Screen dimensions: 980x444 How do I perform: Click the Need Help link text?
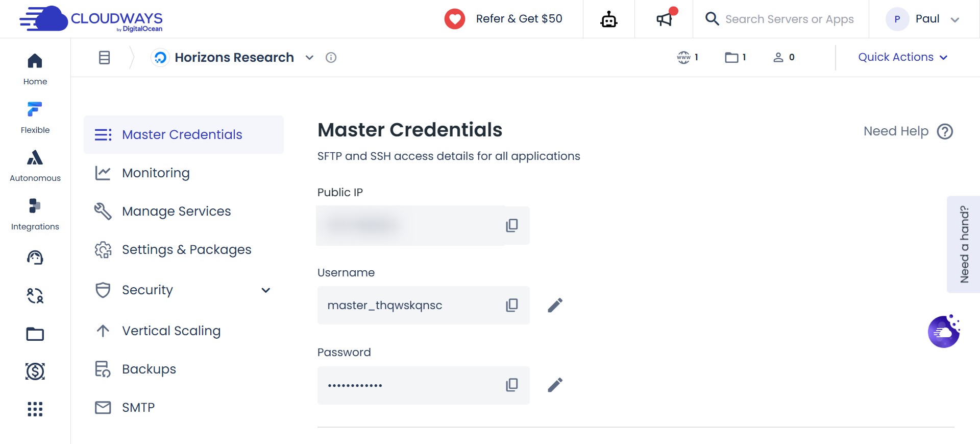[896, 131]
